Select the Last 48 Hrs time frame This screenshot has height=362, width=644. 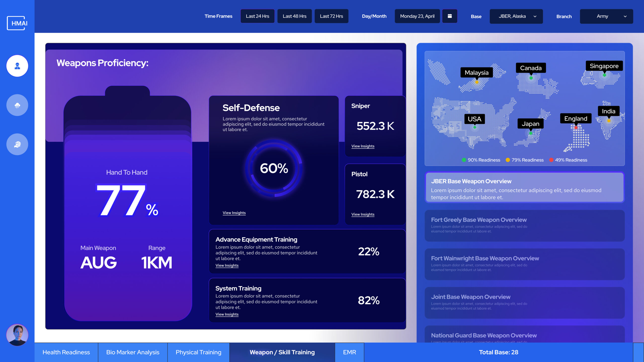tap(294, 16)
